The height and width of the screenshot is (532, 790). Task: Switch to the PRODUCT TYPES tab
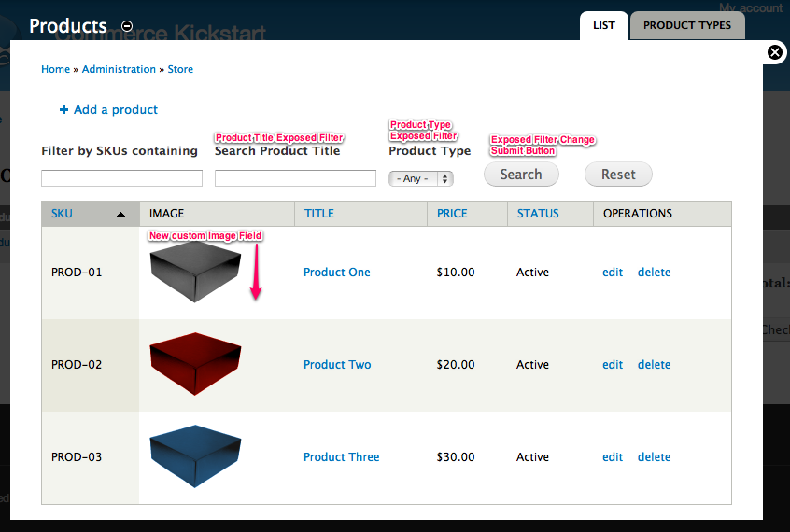pos(686,26)
